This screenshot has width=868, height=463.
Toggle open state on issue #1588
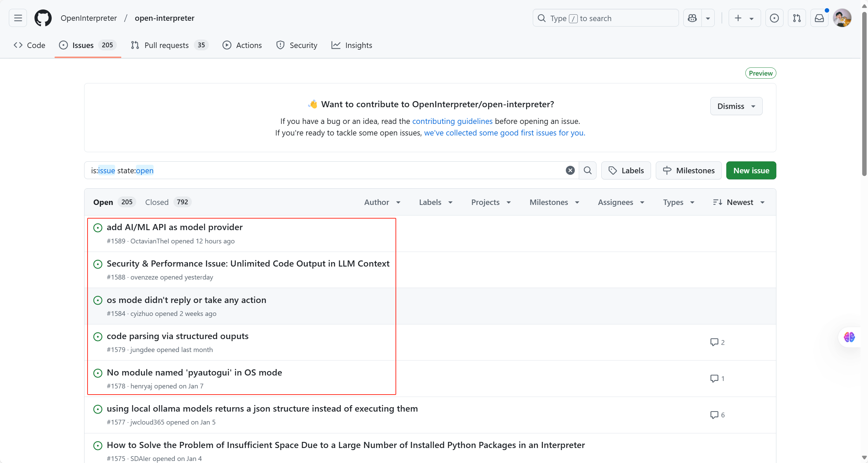97,264
